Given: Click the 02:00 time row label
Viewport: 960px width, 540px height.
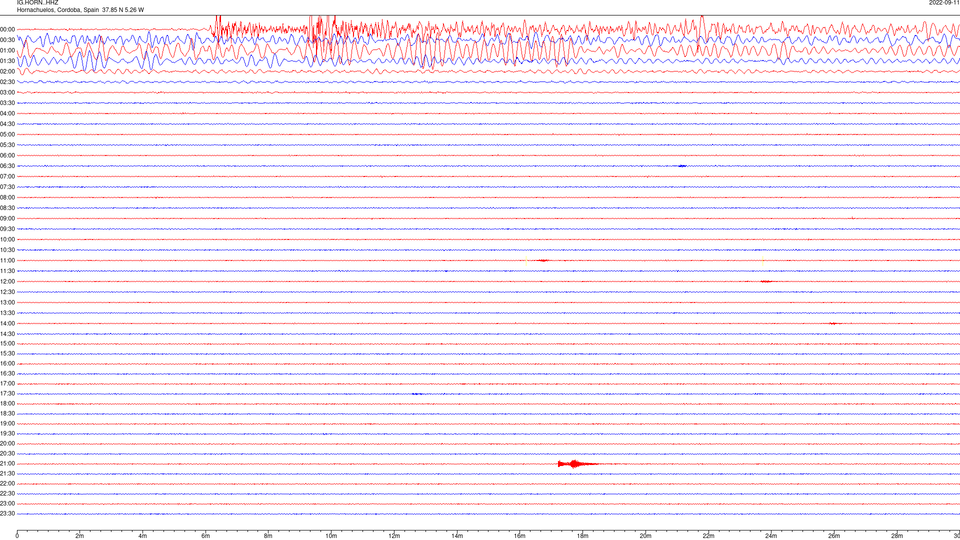Looking at the screenshot, I should point(7,72).
